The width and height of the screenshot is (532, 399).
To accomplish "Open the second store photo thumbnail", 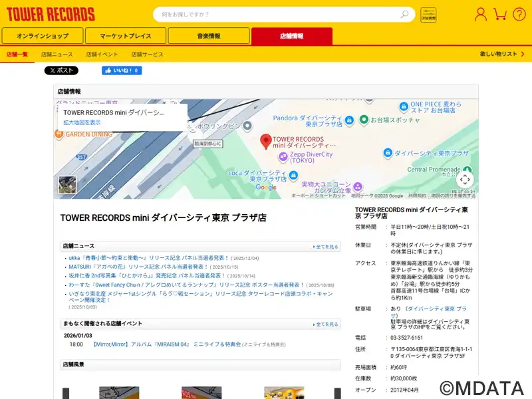I will [x=201, y=393].
